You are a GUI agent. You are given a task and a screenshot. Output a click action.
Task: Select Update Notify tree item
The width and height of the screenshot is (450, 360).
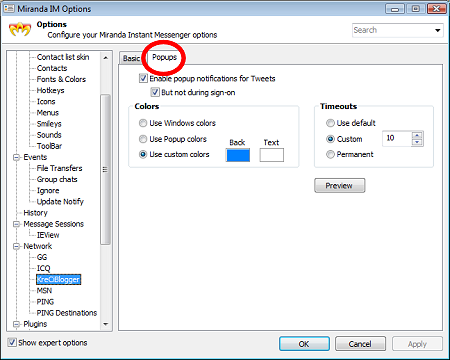point(60,202)
